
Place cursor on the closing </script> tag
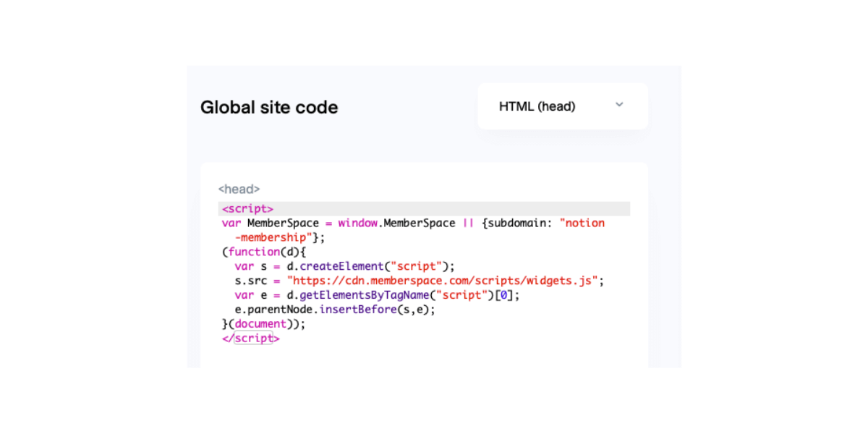click(251, 338)
